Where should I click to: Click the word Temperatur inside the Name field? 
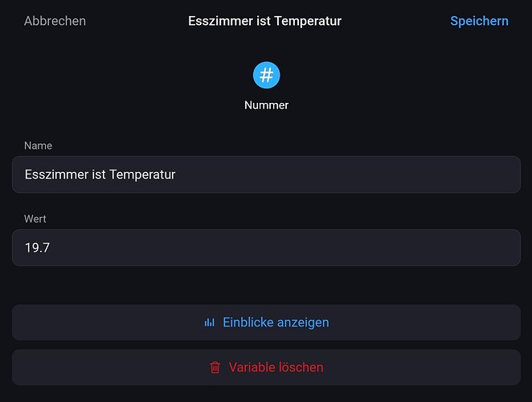click(142, 174)
